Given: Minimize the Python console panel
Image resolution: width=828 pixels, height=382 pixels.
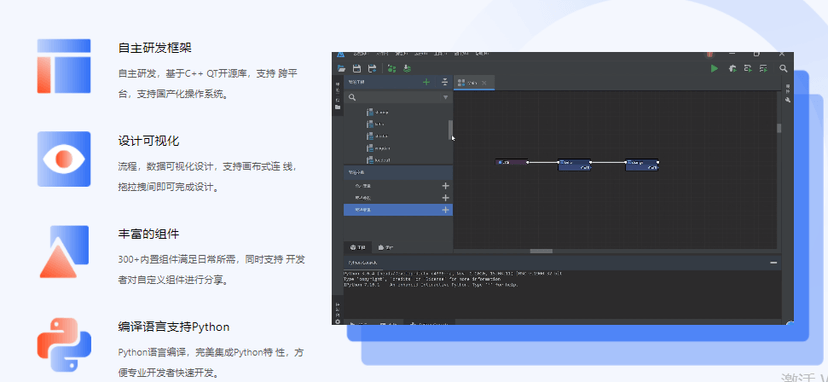Looking at the screenshot, I should coord(774,263).
